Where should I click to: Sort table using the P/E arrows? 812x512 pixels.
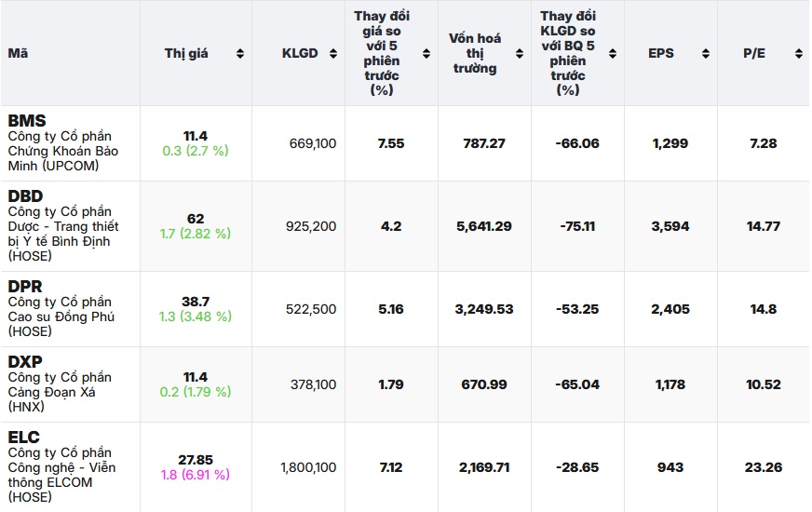coord(796,54)
